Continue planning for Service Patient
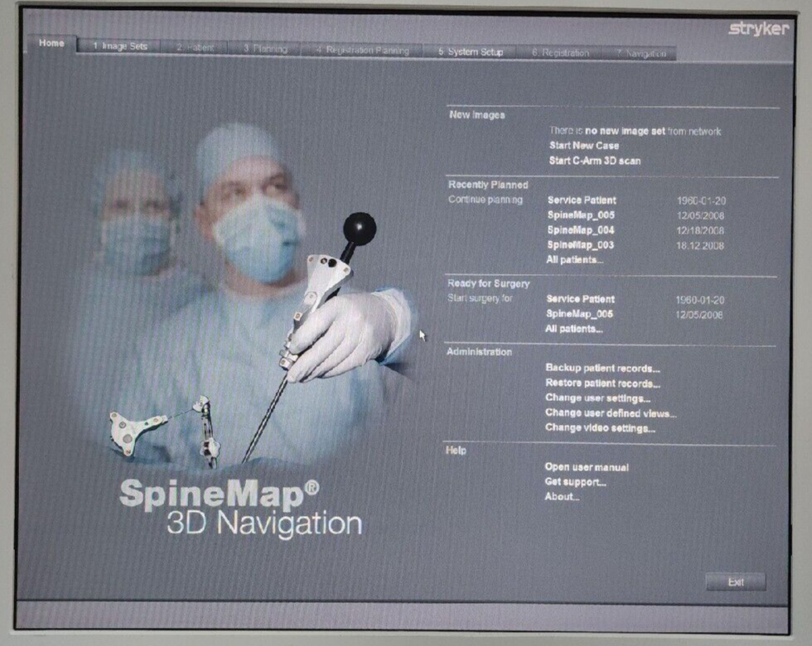812x646 pixels. pyautogui.click(x=582, y=200)
